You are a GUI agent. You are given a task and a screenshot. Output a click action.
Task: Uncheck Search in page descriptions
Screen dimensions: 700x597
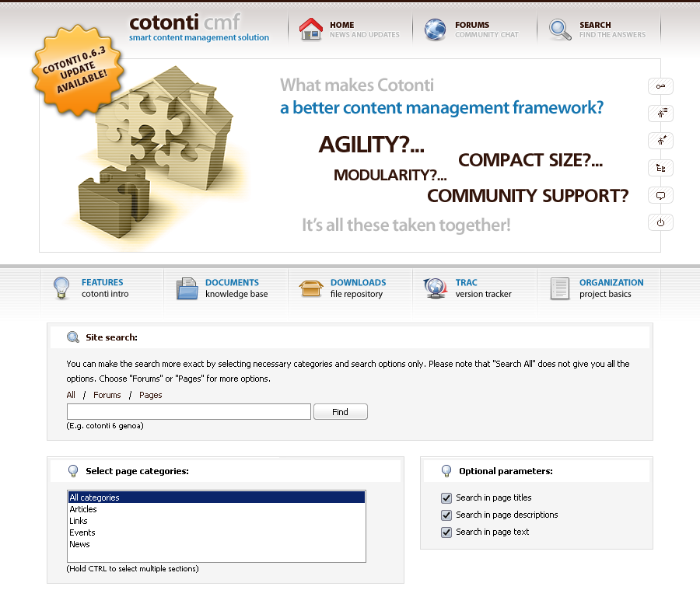446,515
